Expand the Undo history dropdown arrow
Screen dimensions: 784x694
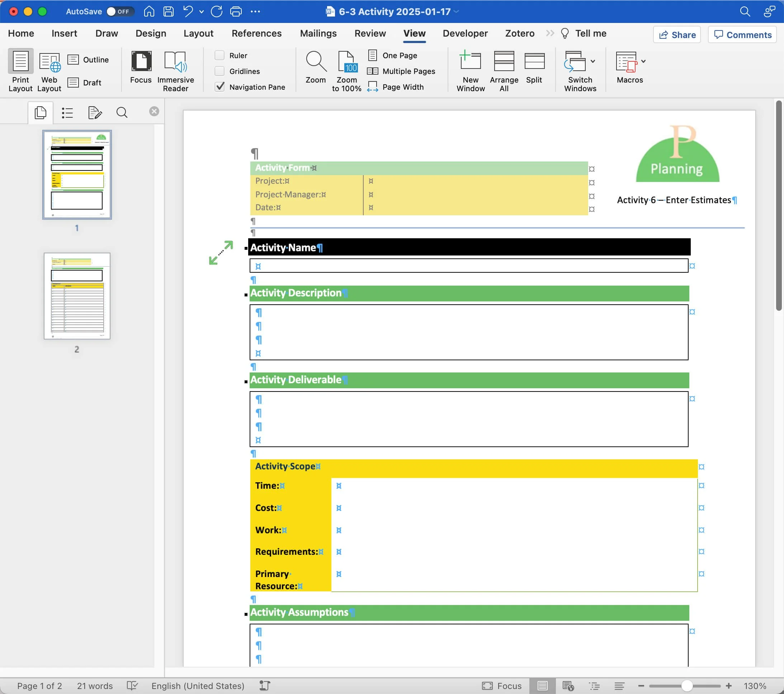201,12
